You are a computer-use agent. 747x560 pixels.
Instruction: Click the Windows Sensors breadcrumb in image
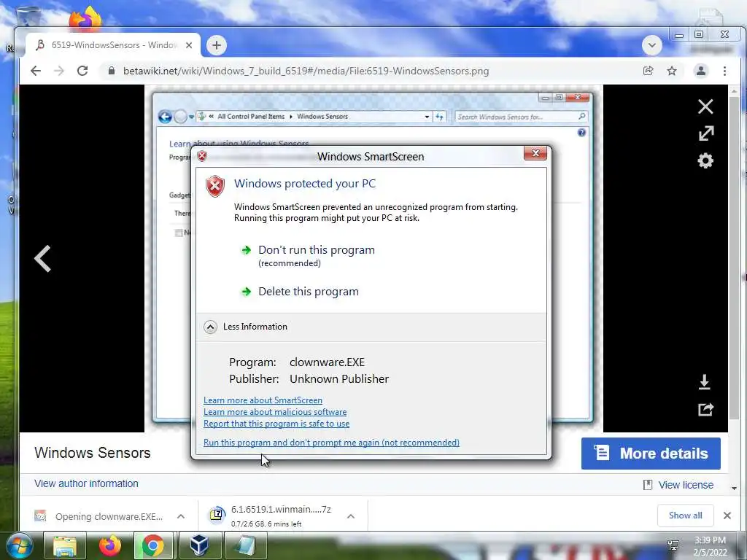[322, 117]
